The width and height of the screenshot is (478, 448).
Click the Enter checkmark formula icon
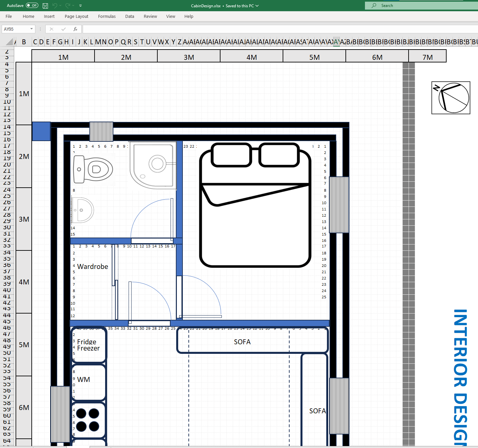tap(63, 29)
